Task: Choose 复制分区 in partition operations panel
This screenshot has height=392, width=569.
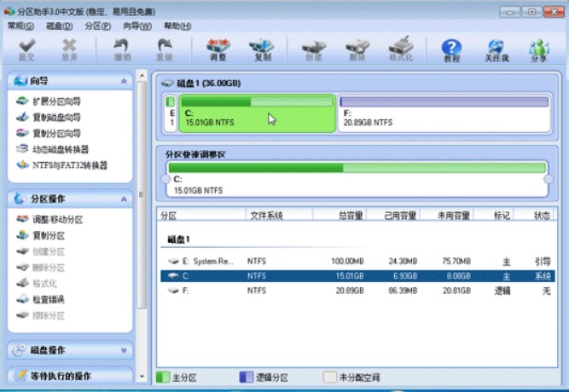Action: (x=41, y=235)
